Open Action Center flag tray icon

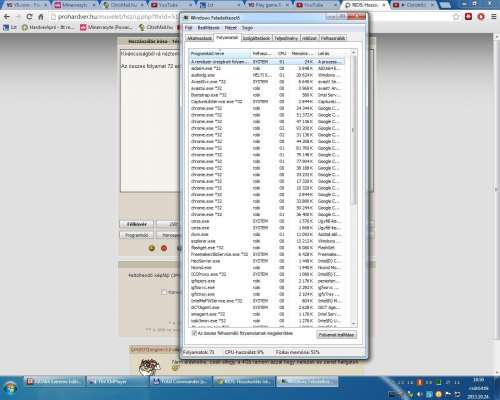click(x=448, y=394)
